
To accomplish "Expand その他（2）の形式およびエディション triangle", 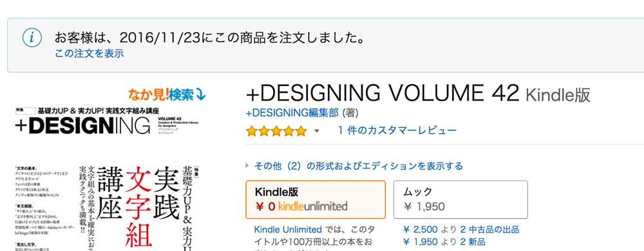I will coord(247,165).
